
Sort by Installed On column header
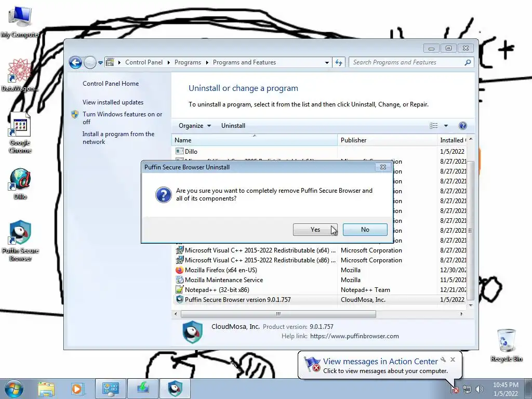[453, 140]
